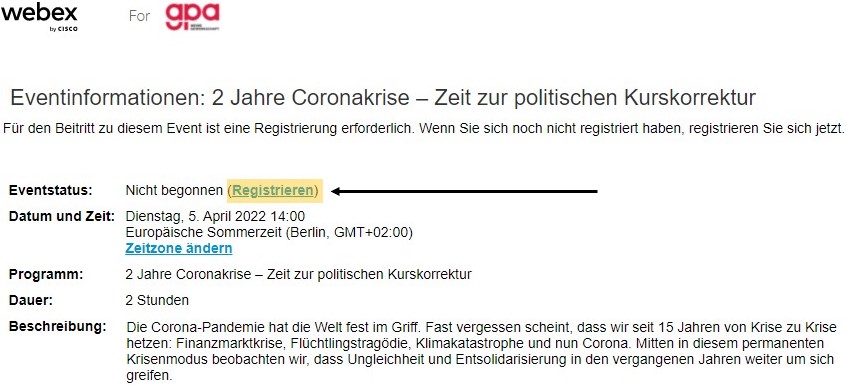Screen dimensions: 847x385
Task: Click the date 'Dienstag, 5. April 2022 14:00'
Action: coord(215,217)
